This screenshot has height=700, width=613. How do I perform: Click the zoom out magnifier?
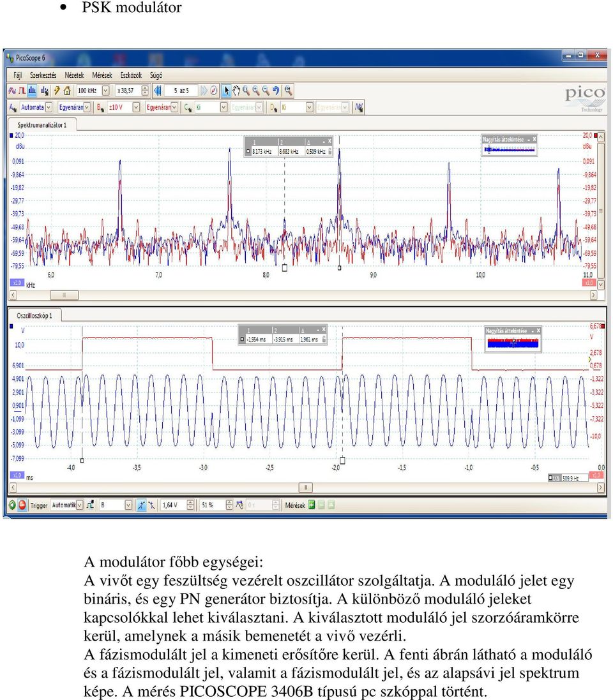tap(266, 91)
